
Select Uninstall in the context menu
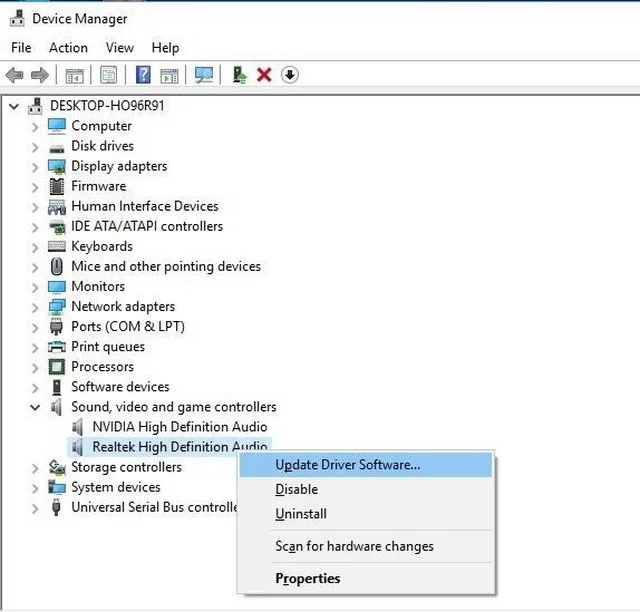click(300, 514)
